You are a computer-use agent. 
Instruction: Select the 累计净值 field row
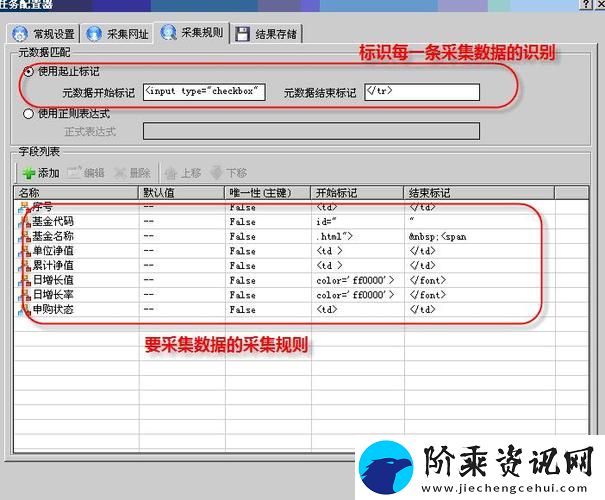click(301, 266)
